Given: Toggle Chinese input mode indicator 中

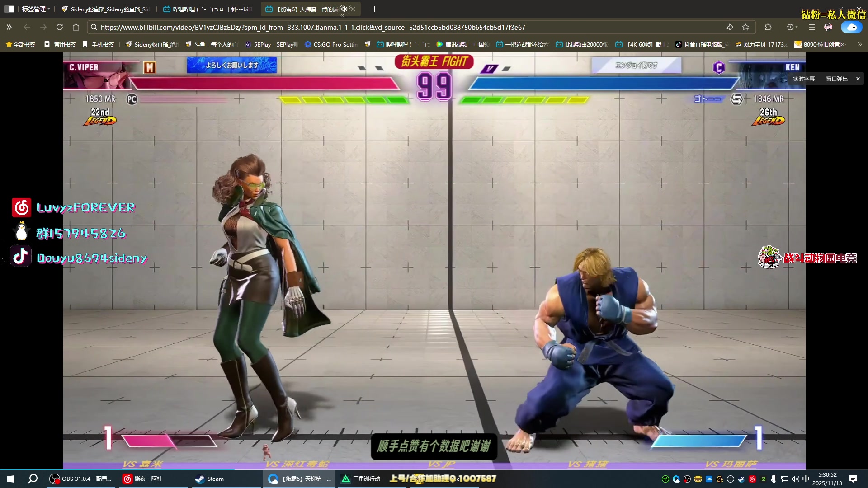Looking at the screenshot, I should coord(806,479).
